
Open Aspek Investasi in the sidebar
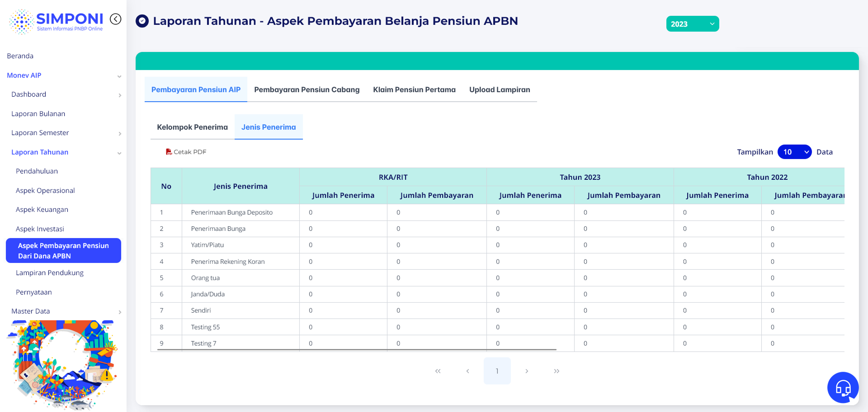pos(40,229)
